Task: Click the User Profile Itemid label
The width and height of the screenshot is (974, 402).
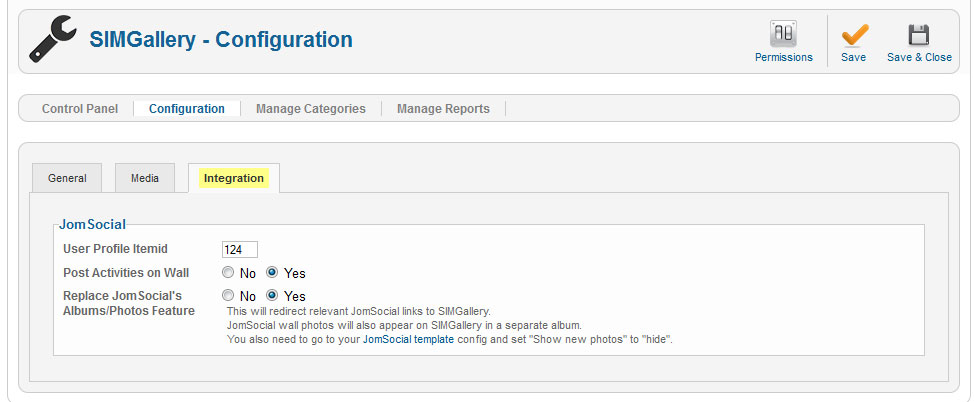Action: coord(116,249)
